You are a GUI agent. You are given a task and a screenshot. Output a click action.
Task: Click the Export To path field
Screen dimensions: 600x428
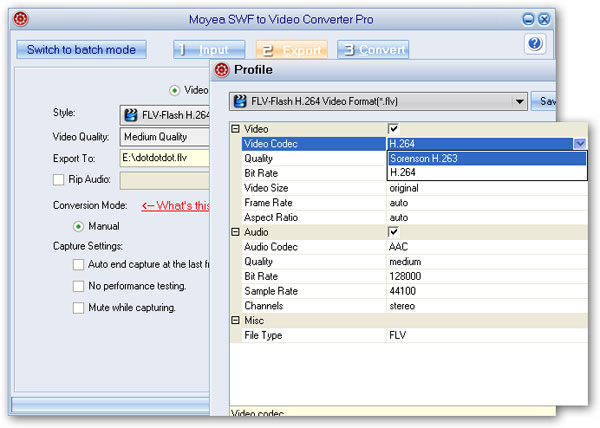165,158
